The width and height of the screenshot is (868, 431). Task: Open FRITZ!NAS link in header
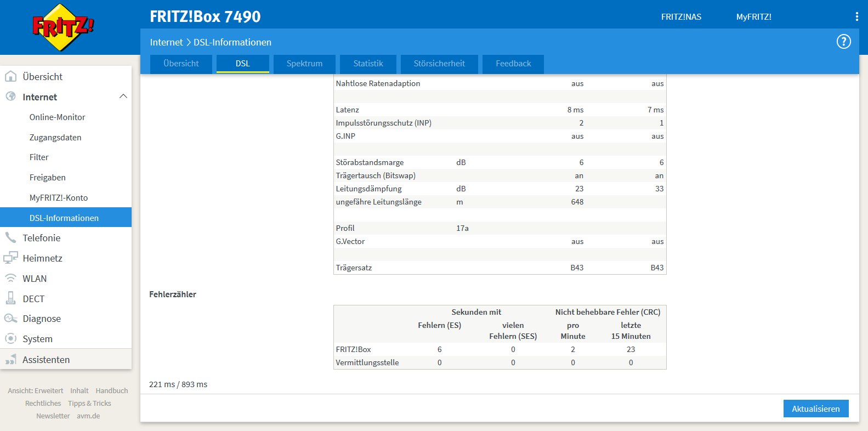tap(681, 17)
